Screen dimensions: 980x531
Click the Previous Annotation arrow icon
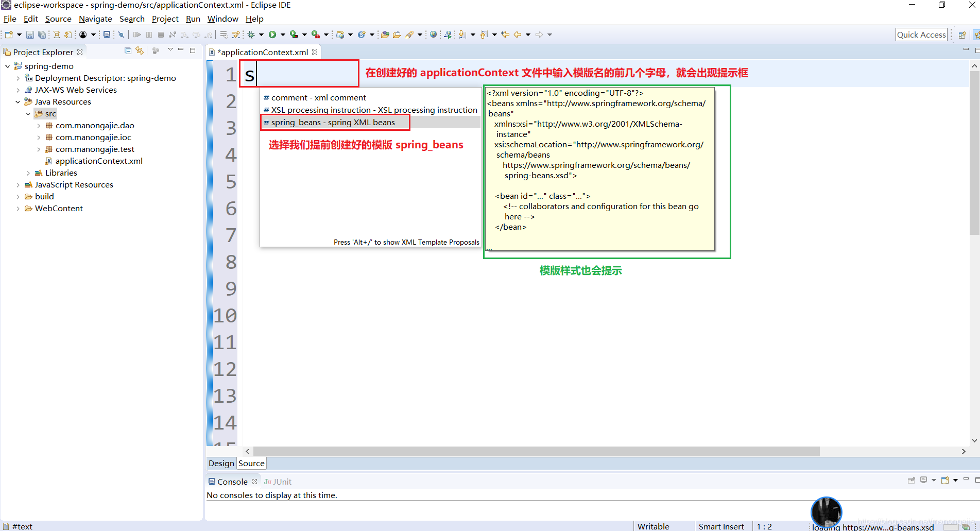(484, 35)
